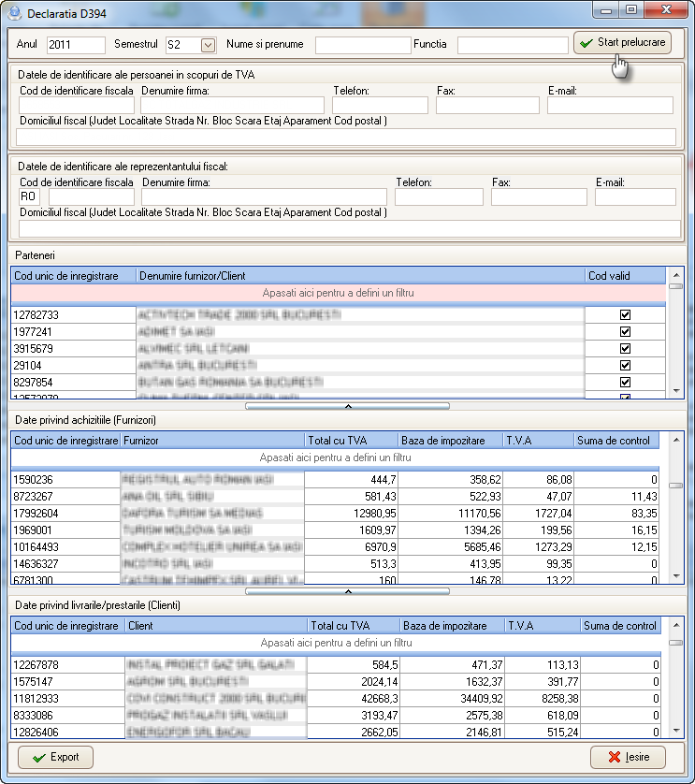Sort Furnizori grid by Total cu TVA
This screenshot has height=784, width=695.
[351, 441]
